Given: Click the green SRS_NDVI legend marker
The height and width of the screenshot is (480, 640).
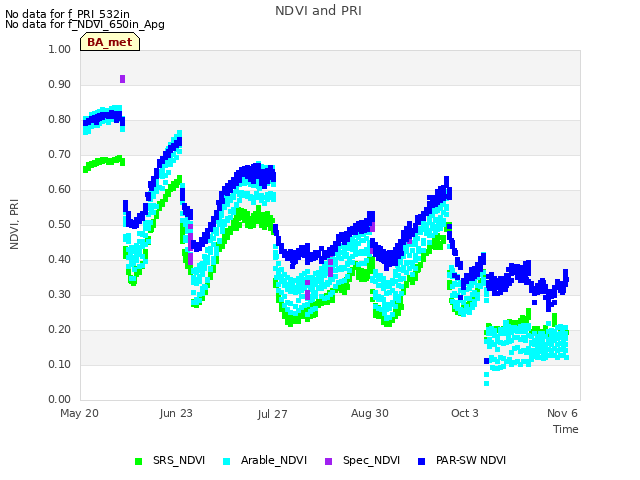Looking at the screenshot, I should tap(138, 461).
